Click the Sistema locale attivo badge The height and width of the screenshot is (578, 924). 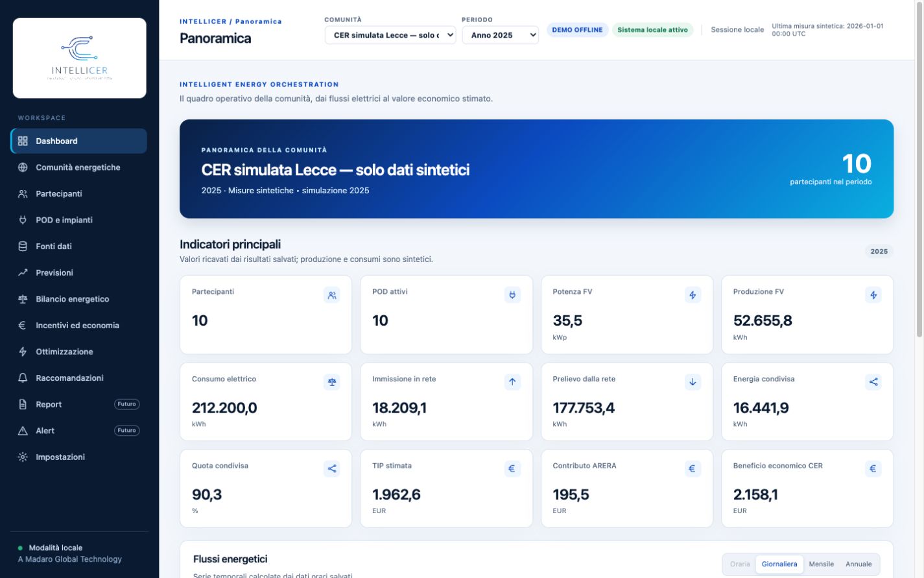click(x=652, y=30)
